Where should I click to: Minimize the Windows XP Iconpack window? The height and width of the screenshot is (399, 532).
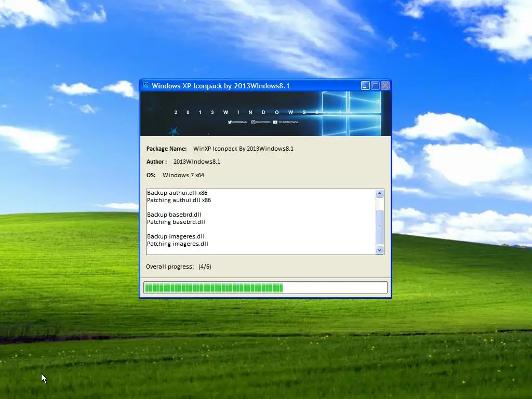[x=365, y=86]
